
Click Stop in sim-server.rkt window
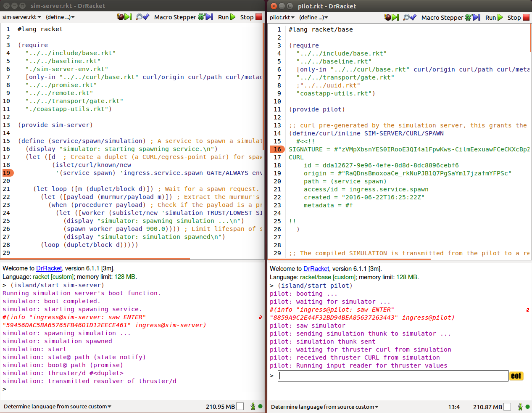point(251,17)
